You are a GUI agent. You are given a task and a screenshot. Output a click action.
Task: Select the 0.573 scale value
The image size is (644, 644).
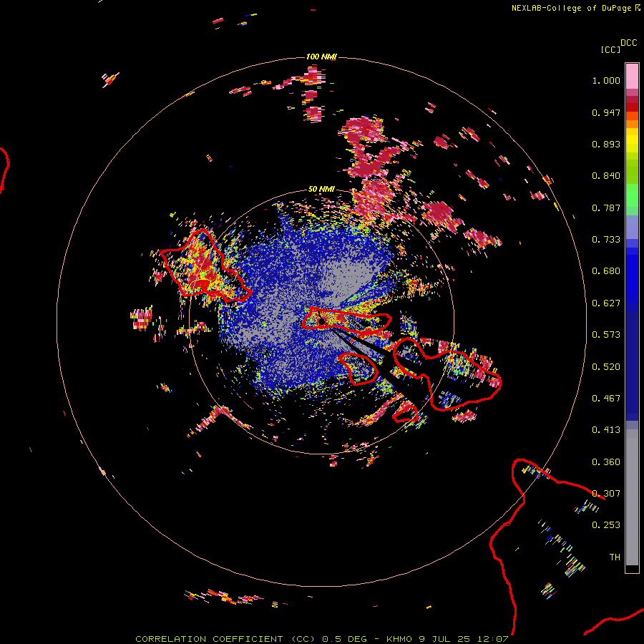tap(606, 335)
